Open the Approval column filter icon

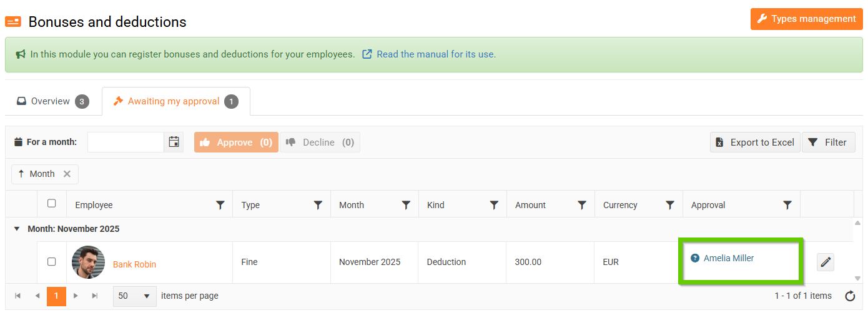787,205
